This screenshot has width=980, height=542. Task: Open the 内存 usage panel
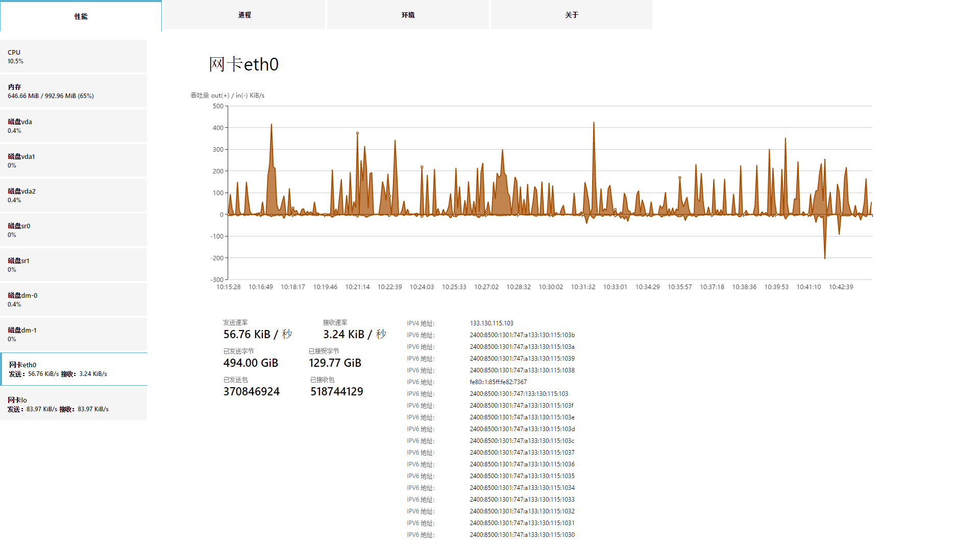tap(73, 91)
